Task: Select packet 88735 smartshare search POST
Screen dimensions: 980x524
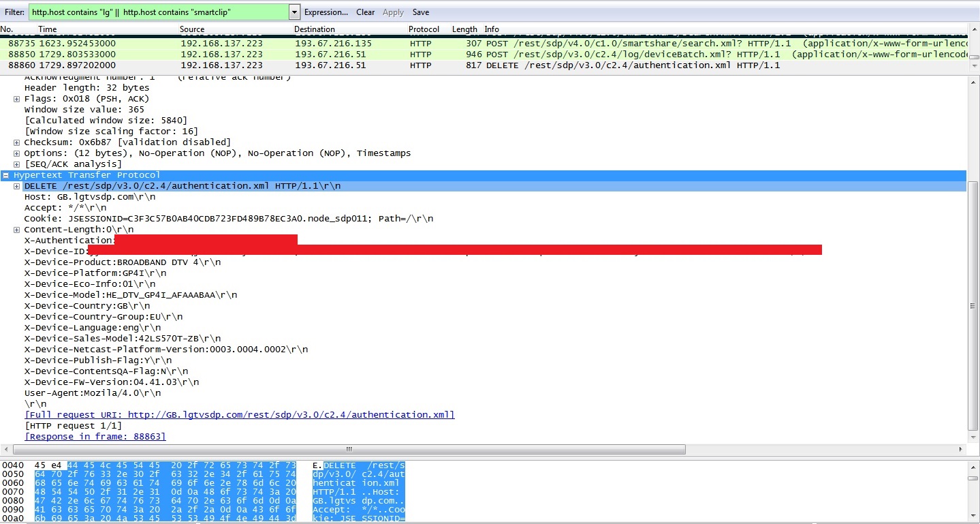Action: click(484, 43)
